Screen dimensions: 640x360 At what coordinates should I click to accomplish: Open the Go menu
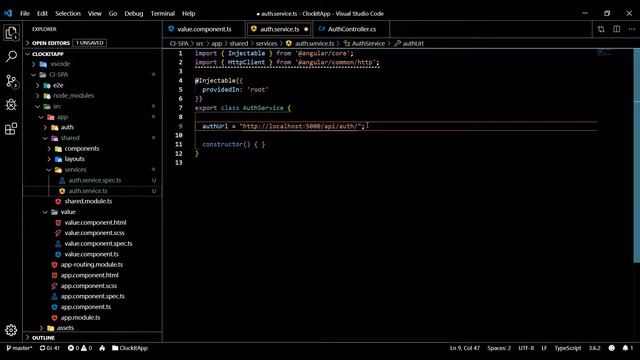(113, 13)
